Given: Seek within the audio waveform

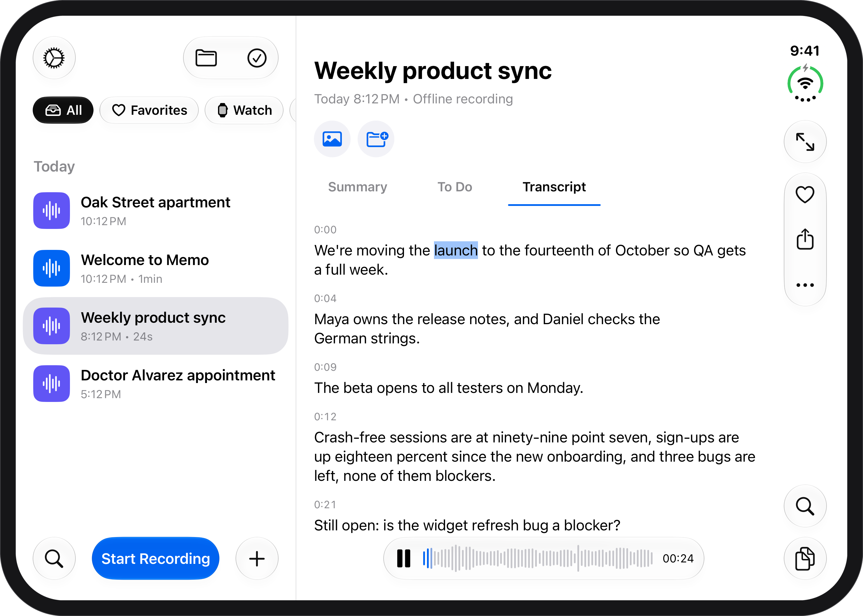Looking at the screenshot, I should 538,558.
